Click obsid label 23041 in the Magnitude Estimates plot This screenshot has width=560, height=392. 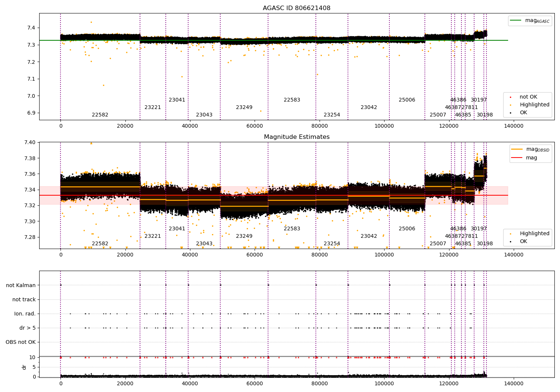tap(177, 229)
